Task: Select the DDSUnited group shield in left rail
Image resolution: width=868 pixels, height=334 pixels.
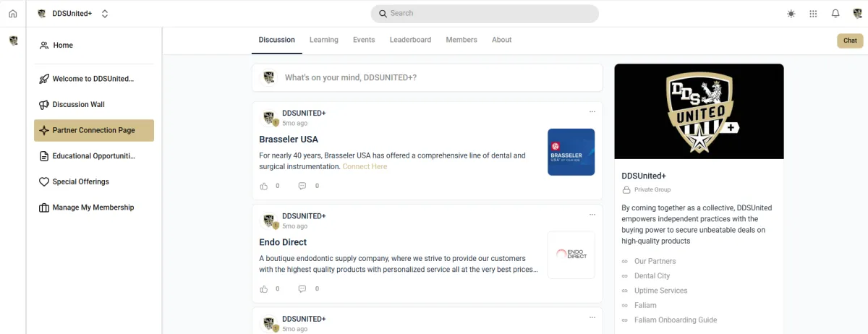Action: tap(13, 40)
